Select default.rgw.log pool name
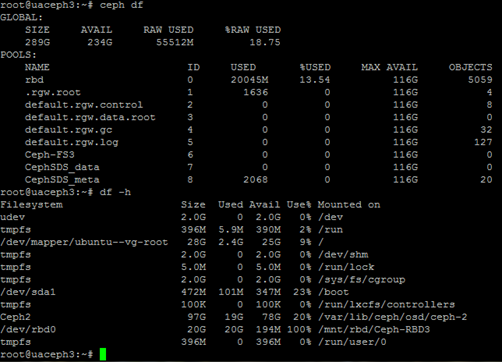This screenshot has width=502, height=362. pyautogui.click(x=72, y=143)
